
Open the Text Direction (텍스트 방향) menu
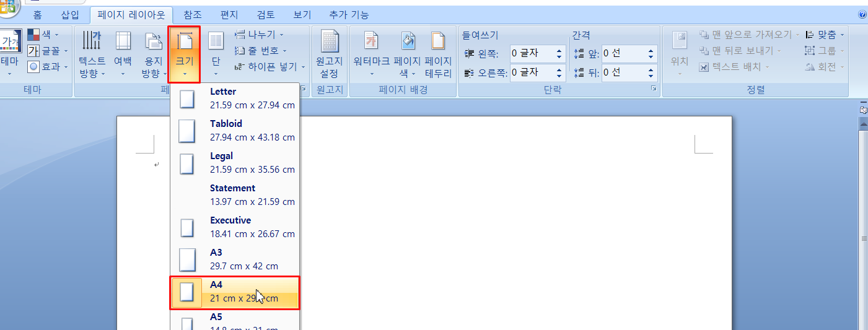[92, 54]
